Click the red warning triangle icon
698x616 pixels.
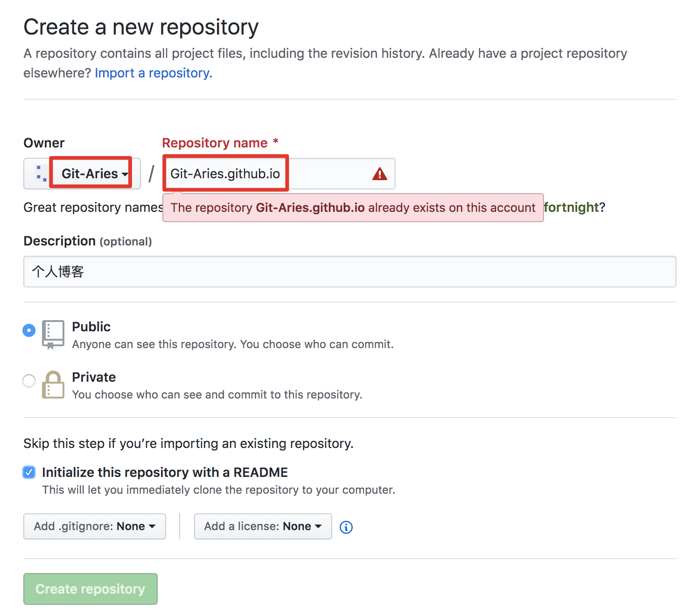[380, 174]
